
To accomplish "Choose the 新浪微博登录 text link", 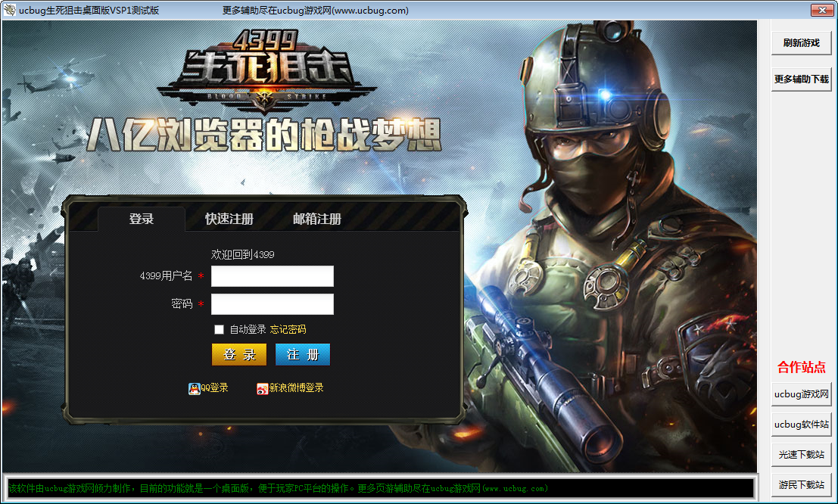I will pos(296,388).
